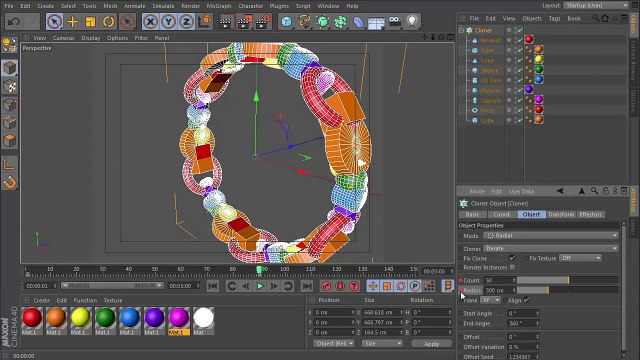
Task: Toggle the Z axis lock
Action: (x=186, y=21)
